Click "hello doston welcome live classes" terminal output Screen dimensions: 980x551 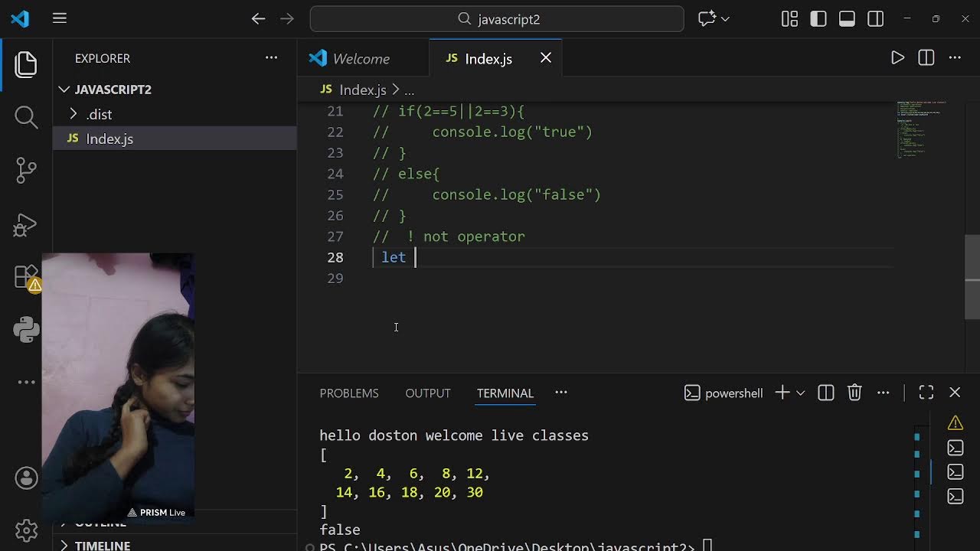coord(454,435)
